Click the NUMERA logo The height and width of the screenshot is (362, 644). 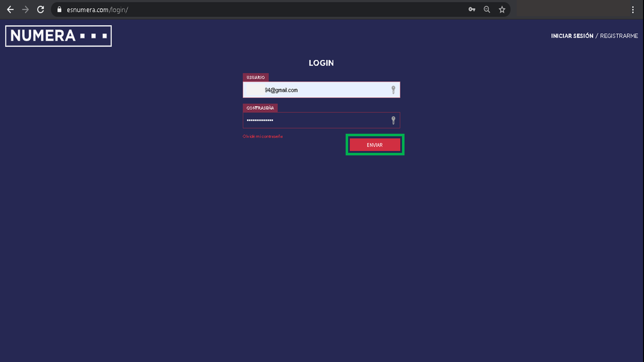[58, 36]
